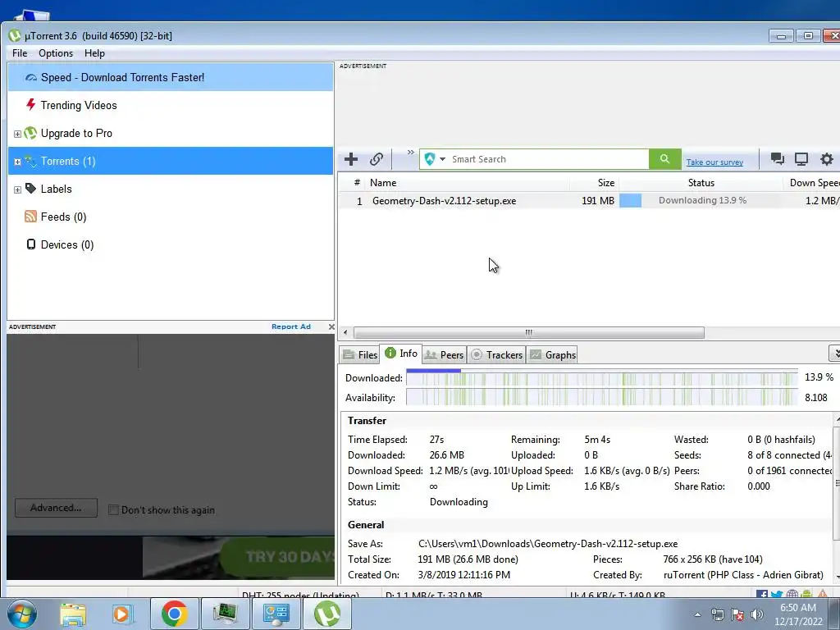Open Trending Videos in the sidebar

click(171, 105)
